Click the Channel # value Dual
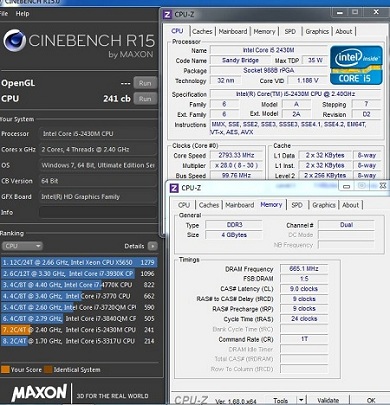The height and width of the screenshot is (405, 390). pyautogui.click(x=346, y=225)
